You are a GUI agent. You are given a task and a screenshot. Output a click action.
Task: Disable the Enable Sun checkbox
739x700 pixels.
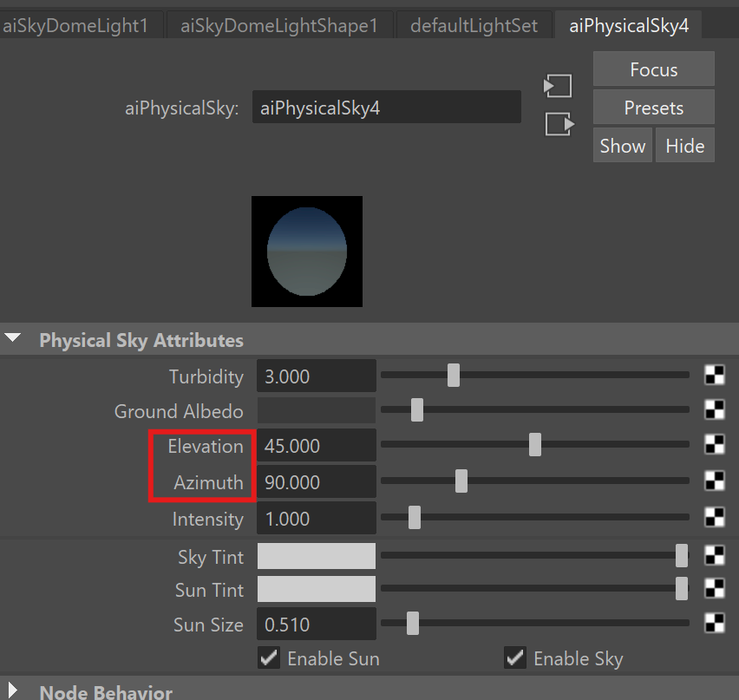269,658
